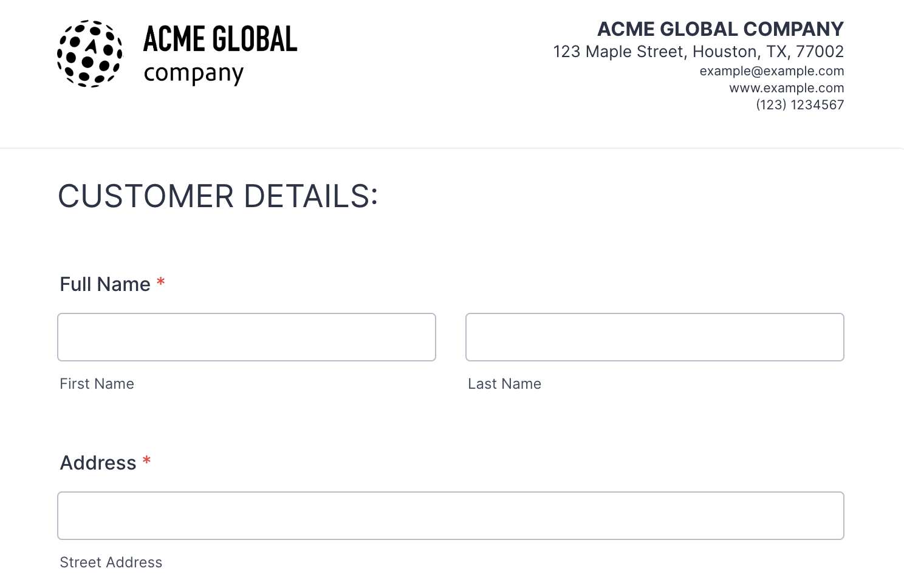Viewport: 904px width, 588px height.
Task: Click the divider line below the header
Action: coord(452,148)
